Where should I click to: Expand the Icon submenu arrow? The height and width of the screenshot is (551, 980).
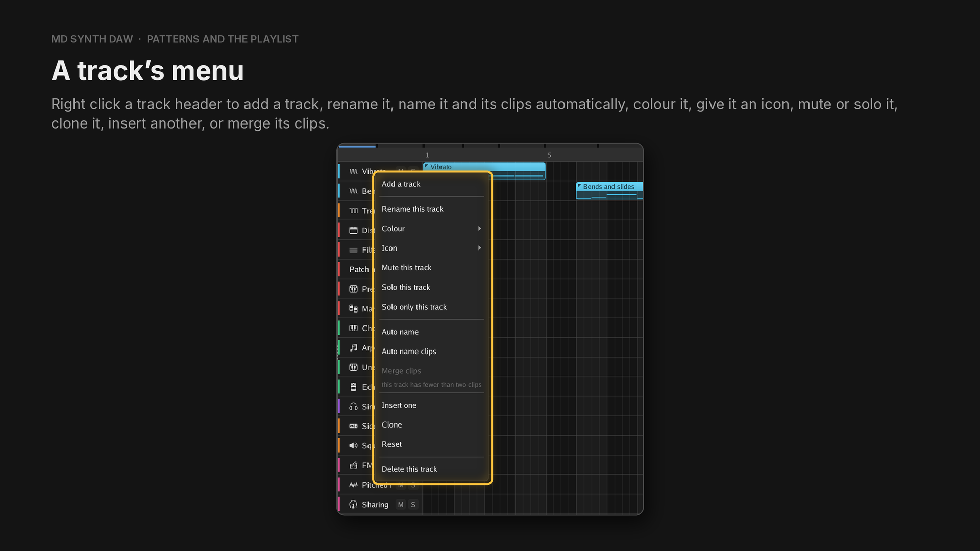point(479,248)
